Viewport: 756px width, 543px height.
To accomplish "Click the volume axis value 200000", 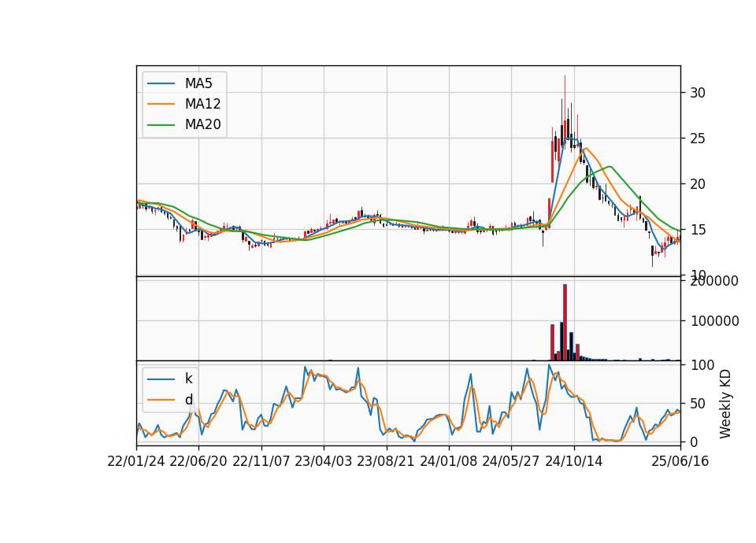I will tap(714, 281).
